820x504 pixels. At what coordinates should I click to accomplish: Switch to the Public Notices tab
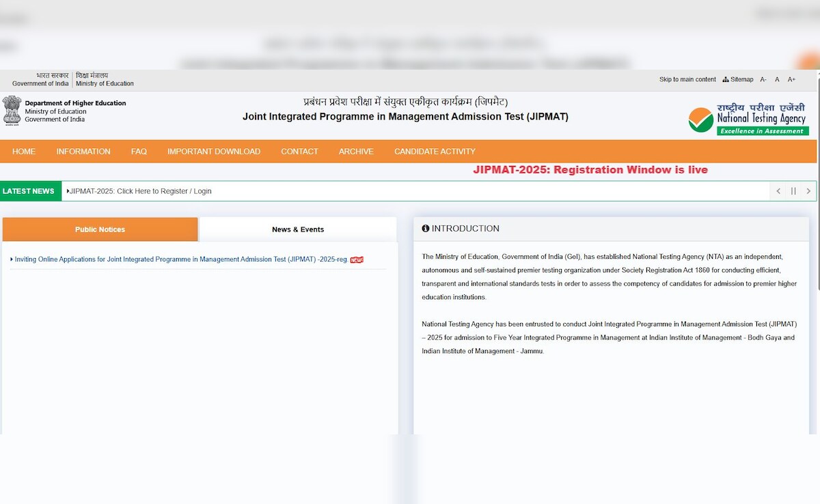point(100,229)
